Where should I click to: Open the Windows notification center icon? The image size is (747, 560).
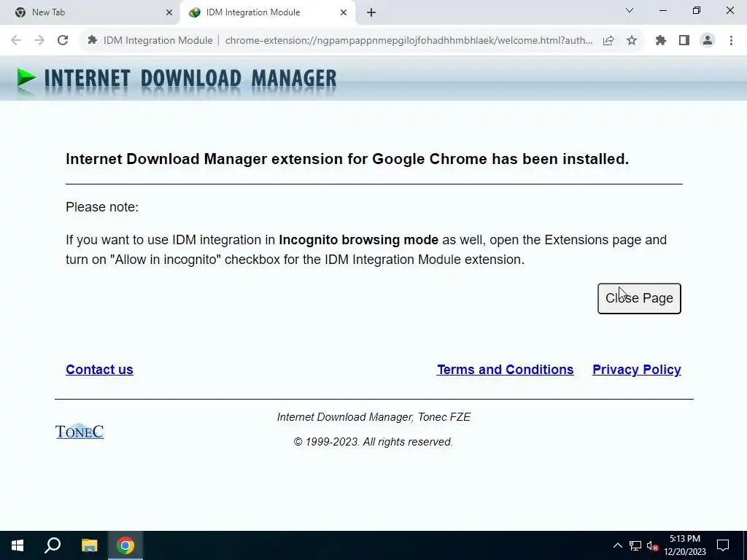click(x=723, y=545)
